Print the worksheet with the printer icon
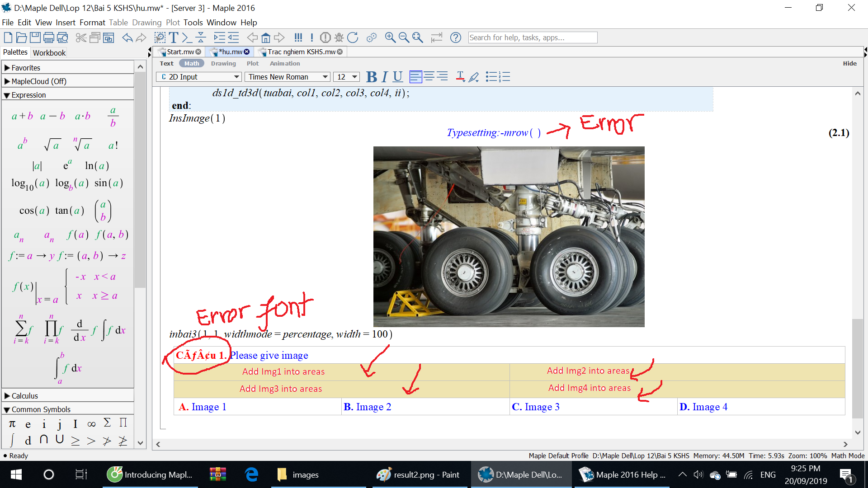The width and height of the screenshot is (868, 488). tap(49, 38)
